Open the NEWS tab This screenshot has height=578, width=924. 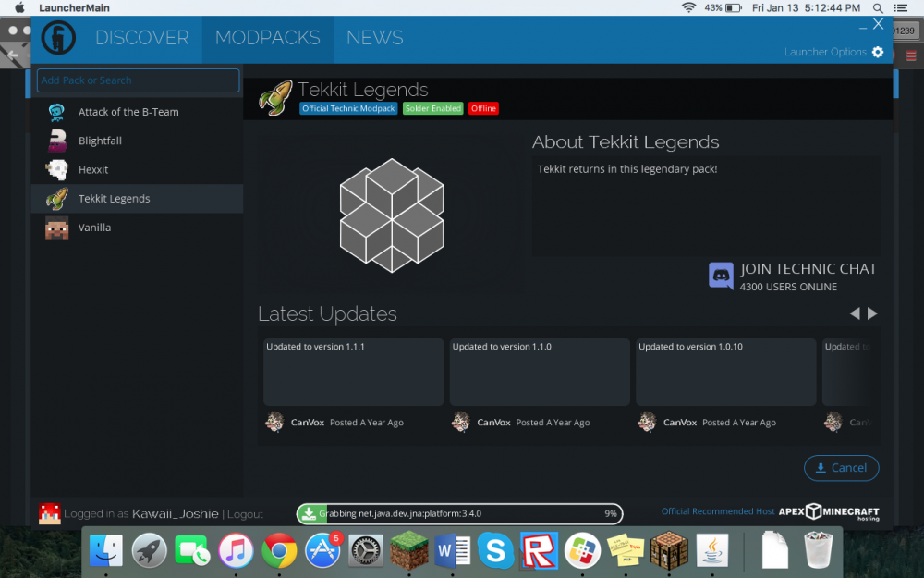[x=375, y=38]
